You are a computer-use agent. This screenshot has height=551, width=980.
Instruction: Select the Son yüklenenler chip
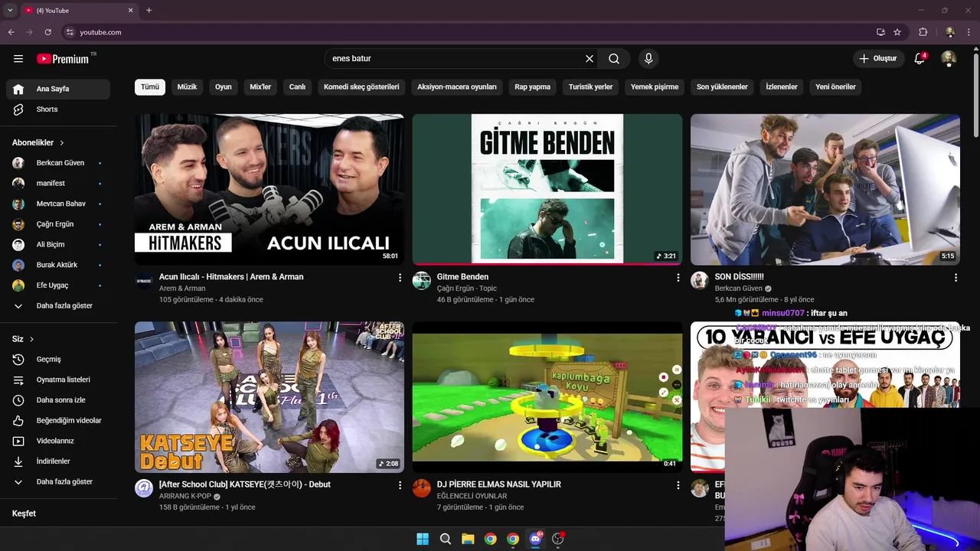tap(722, 86)
